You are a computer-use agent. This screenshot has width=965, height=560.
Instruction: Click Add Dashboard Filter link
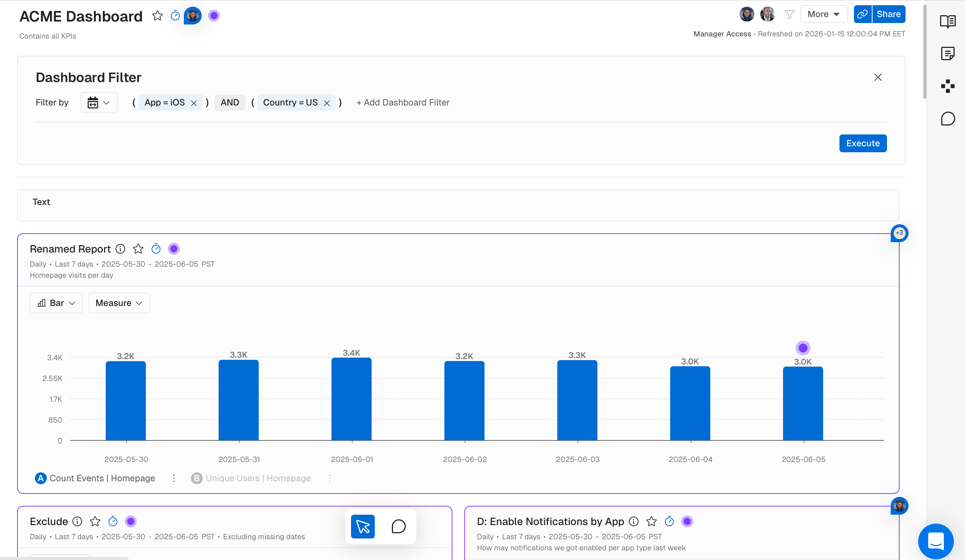pyautogui.click(x=403, y=102)
